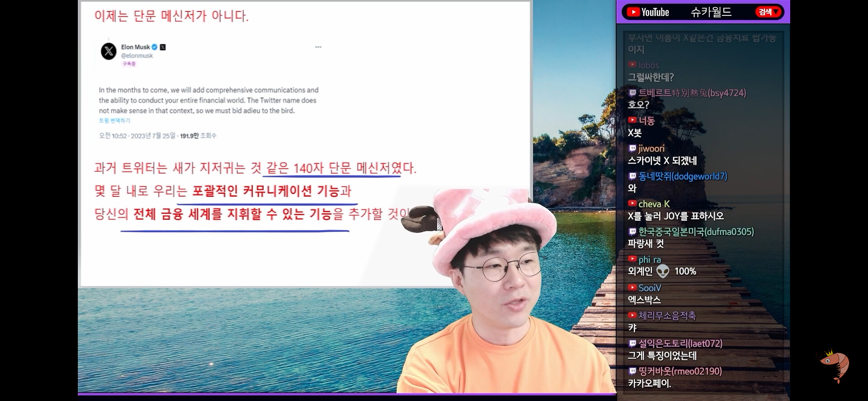Click the Twitch icon beside jiwoori

click(632, 148)
